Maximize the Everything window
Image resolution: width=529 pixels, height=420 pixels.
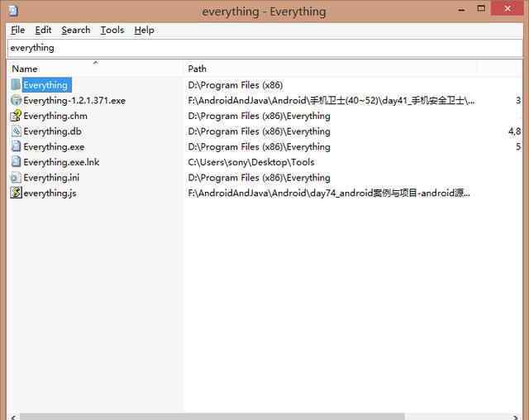click(481, 9)
